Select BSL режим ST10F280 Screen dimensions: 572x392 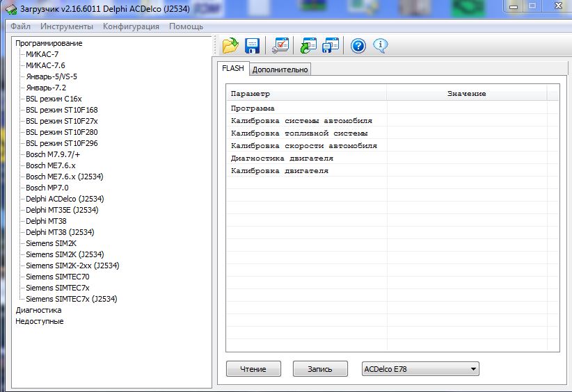[x=62, y=132]
